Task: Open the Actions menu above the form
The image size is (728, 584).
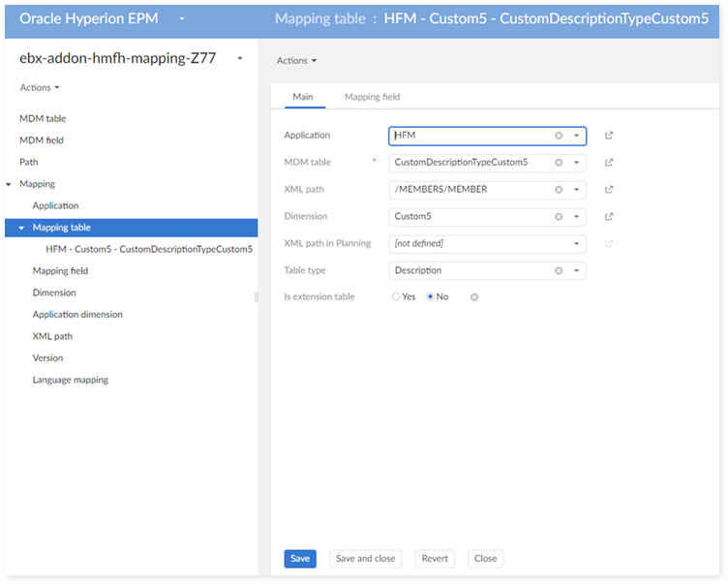Action: coord(296,61)
